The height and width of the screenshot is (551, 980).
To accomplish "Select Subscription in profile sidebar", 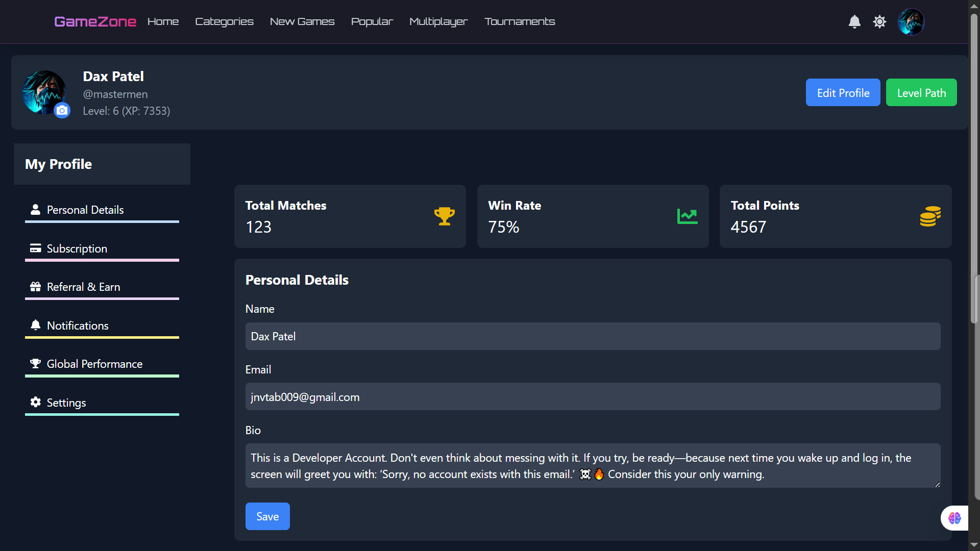I will (x=77, y=248).
